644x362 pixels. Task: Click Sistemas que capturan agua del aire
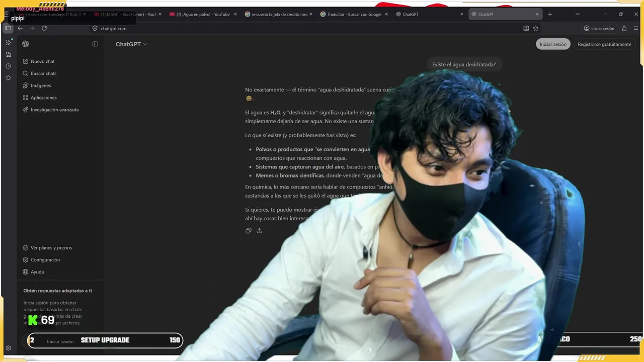(300, 167)
